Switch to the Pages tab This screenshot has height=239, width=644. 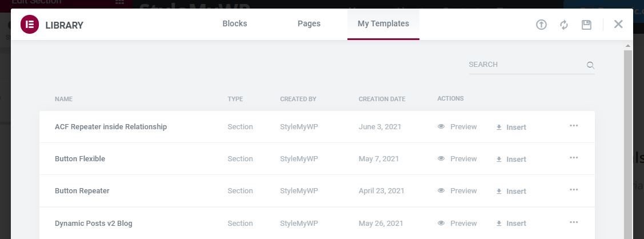[x=309, y=23]
